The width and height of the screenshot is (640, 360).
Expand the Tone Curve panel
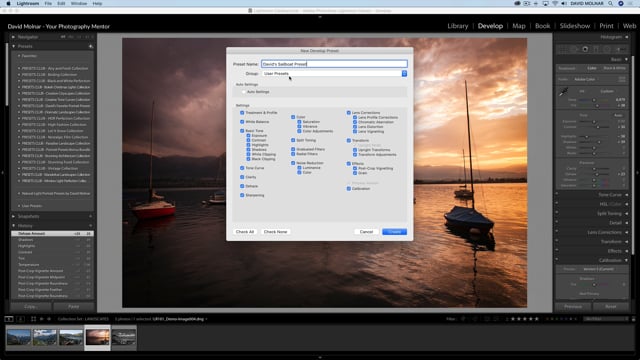click(x=627, y=195)
